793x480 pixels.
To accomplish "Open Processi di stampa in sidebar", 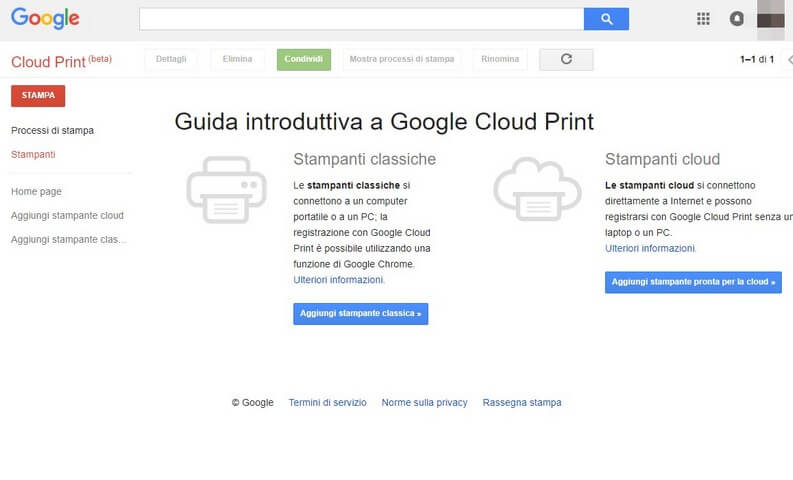I will coord(52,130).
